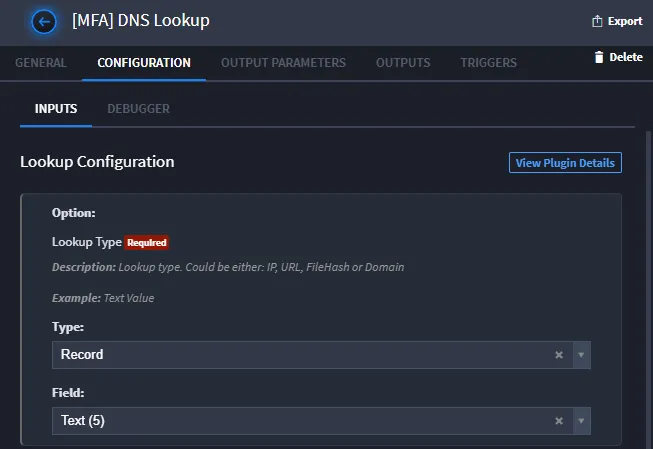Image resolution: width=653 pixels, height=449 pixels.
Task: Click the Lookup Type label
Action: 87,242
